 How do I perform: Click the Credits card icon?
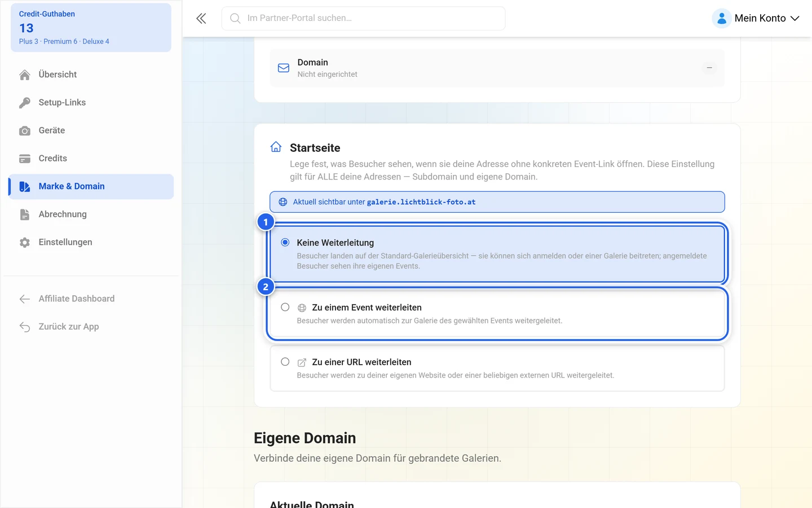coord(25,159)
